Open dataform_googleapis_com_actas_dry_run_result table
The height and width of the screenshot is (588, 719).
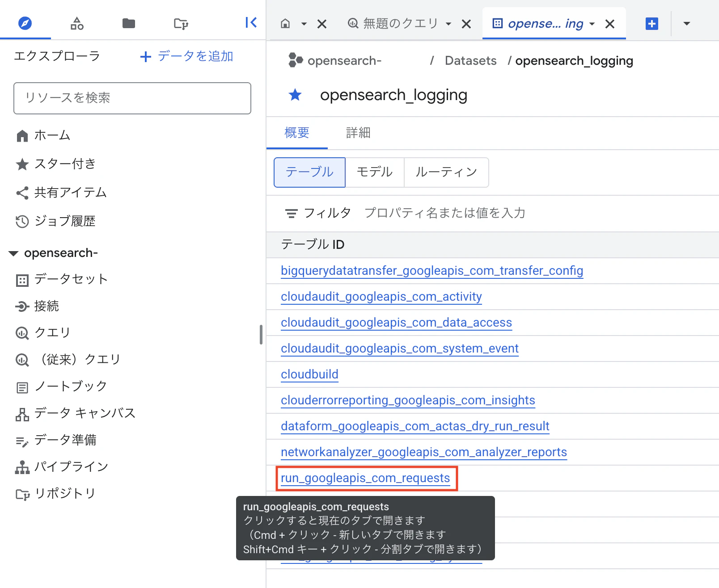(415, 426)
